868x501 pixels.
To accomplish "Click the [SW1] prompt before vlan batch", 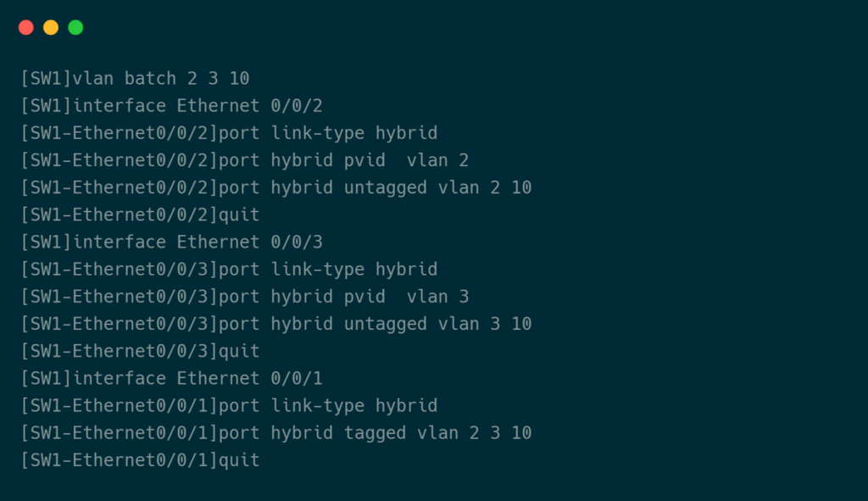I will pyautogui.click(x=46, y=79).
